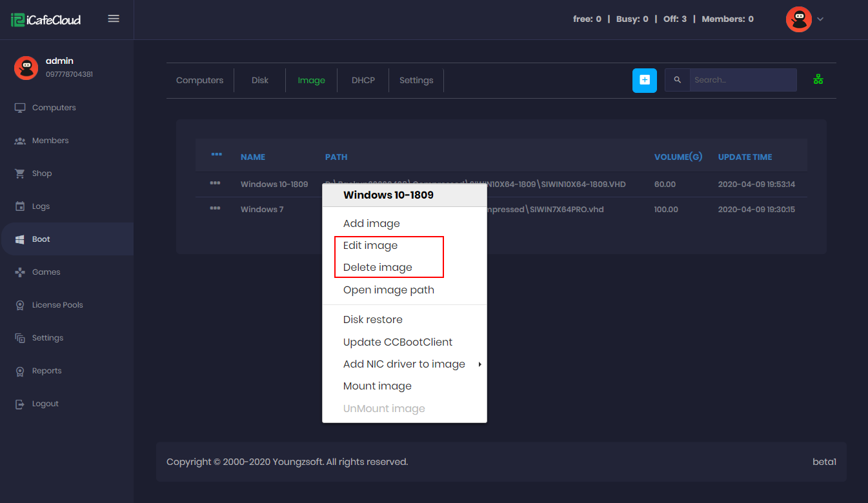
Task: Click the admin avatar image
Action: point(26,68)
